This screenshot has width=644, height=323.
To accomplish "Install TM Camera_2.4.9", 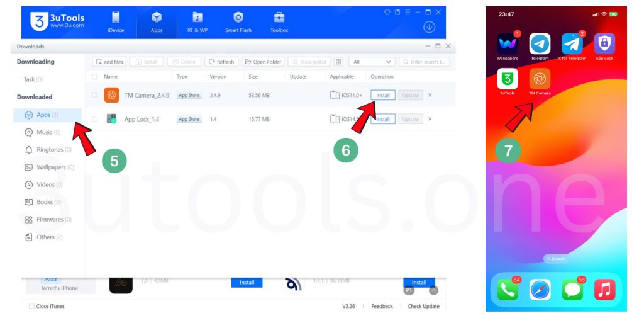I will [x=383, y=95].
